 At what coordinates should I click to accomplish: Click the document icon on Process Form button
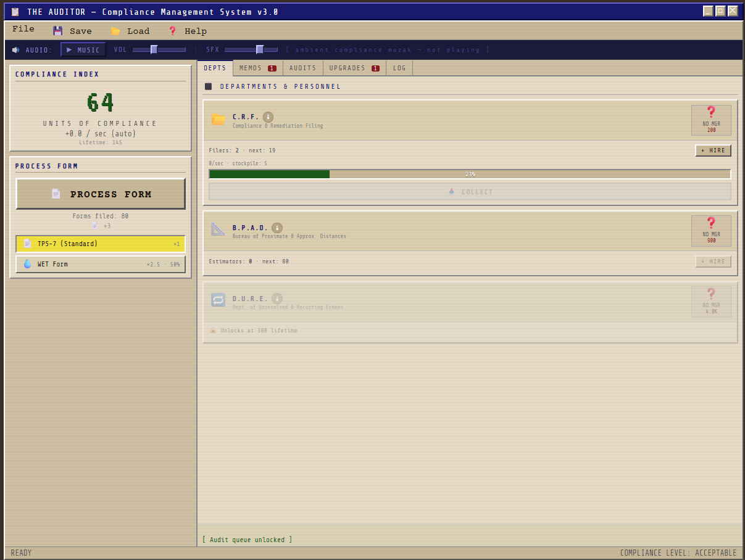pyautogui.click(x=56, y=194)
